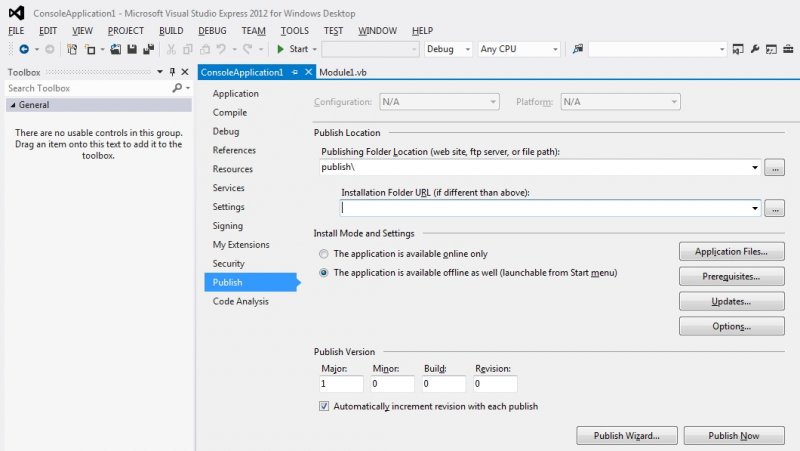Open the Undo history dropdown arrow
This screenshot has height=451, width=800.
coord(235,49)
